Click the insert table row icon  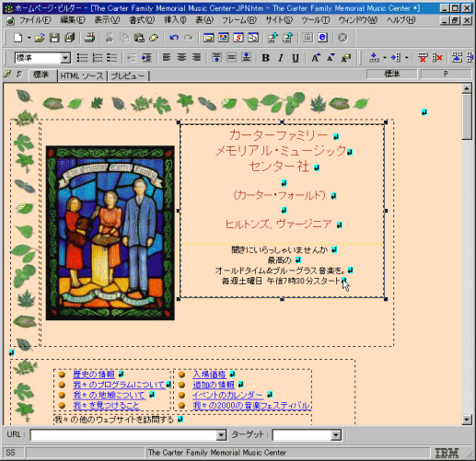tap(374, 57)
